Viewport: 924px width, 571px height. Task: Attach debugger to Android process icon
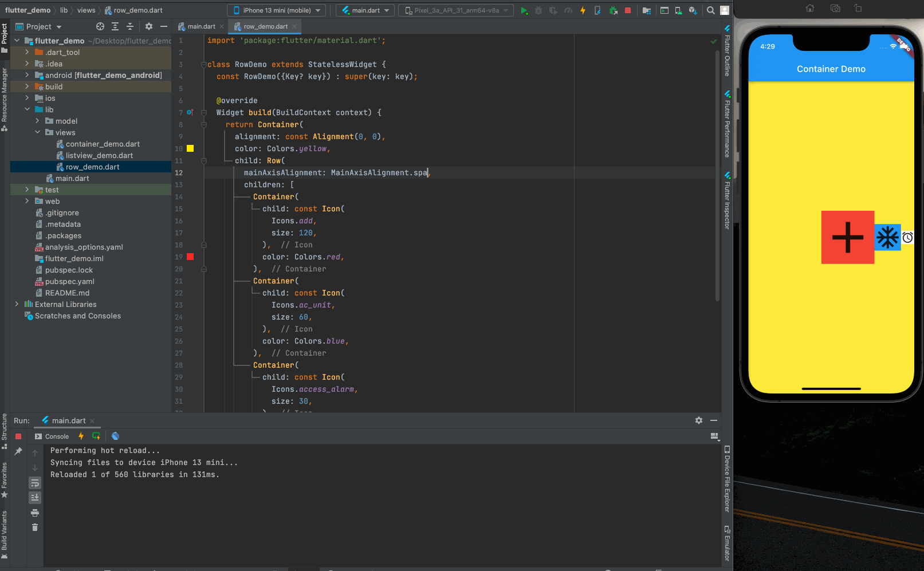[x=613, y=10]
